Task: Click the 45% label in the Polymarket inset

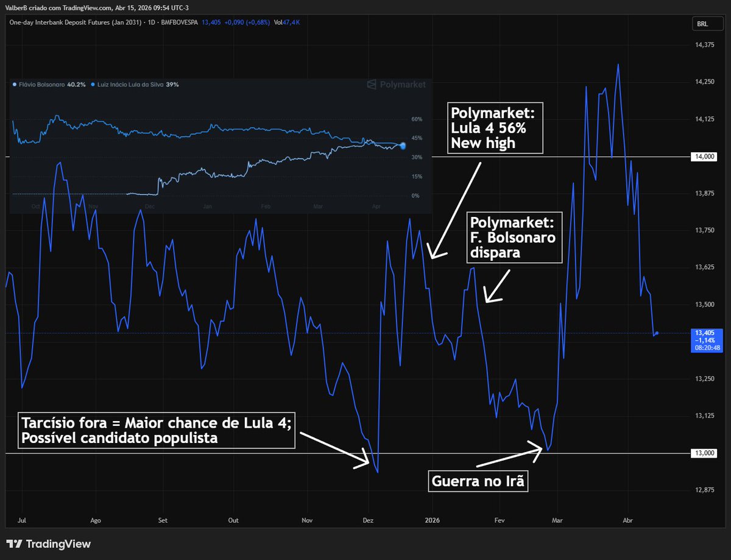Action: coord(417,138)
